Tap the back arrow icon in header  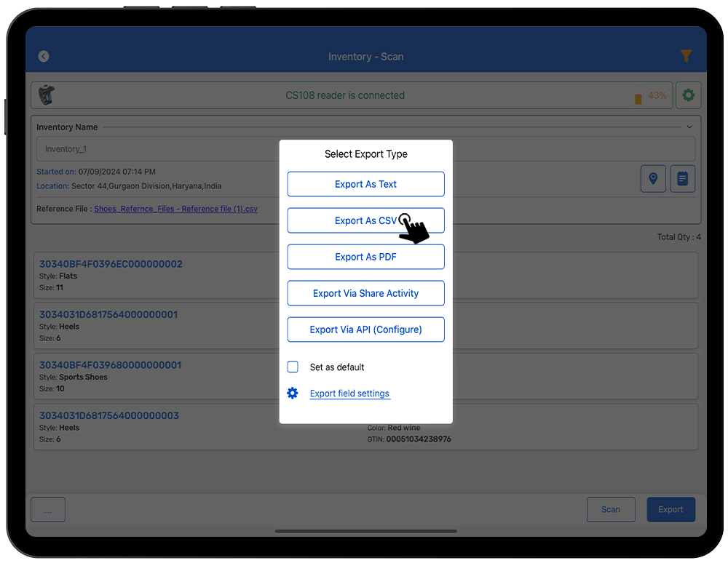coord(44,56)
